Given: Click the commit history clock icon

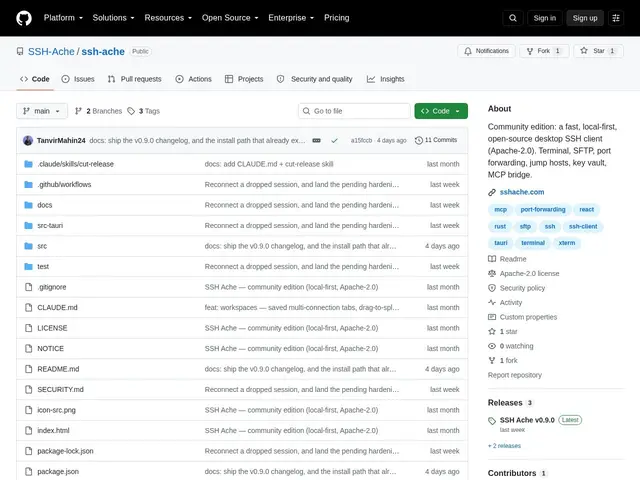Looking at the screenshot, I should click(418, 140).
